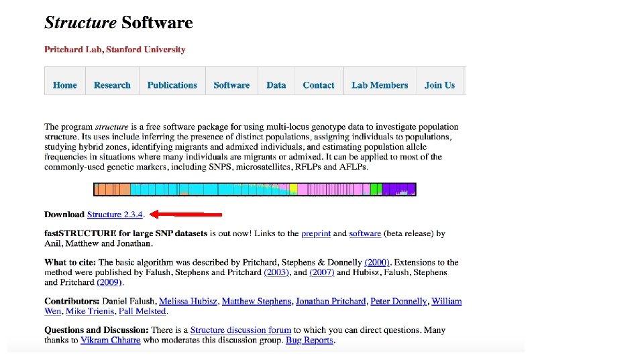This screenshot has width=644, height=362.
Task: Open the Bug Reports link
Action: click(x=309, y=340)
